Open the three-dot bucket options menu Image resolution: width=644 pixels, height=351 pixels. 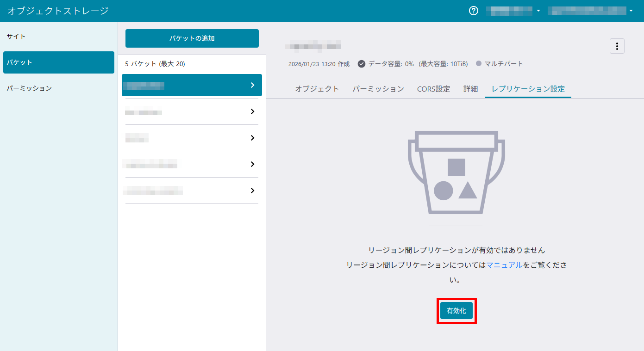tap(617, 46)
